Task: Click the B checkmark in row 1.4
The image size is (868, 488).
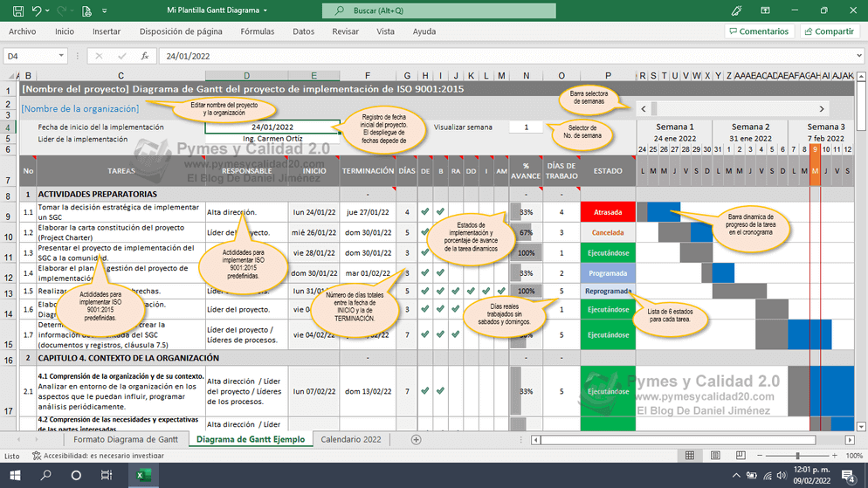Action: tap(440, 272)
